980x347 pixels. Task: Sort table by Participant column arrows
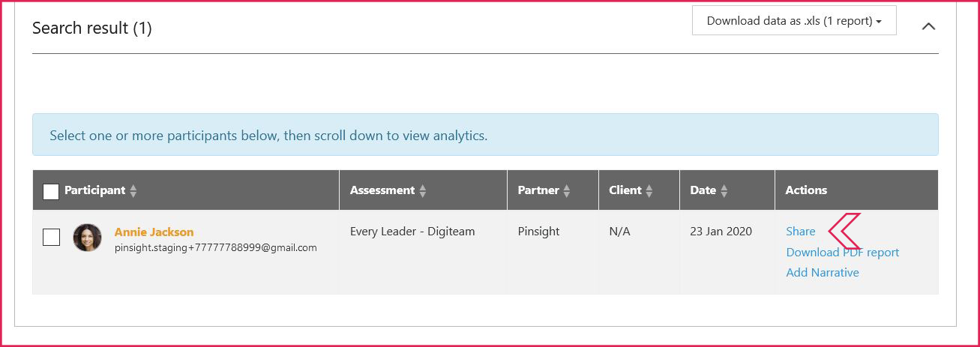(x=133, y=191)
